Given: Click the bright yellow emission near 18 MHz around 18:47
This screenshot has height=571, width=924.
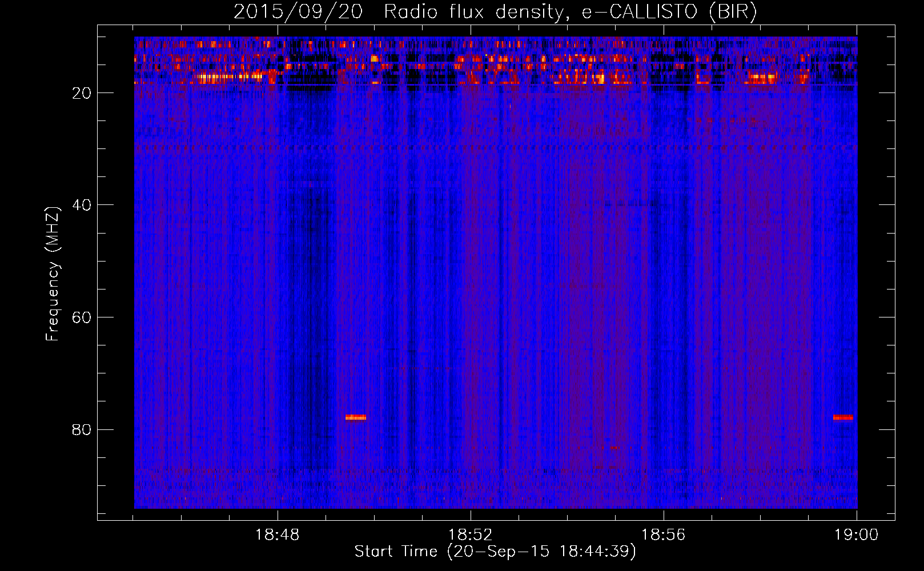Looking at the screenshot, I should pyautogui.click(x=228, y=76).
